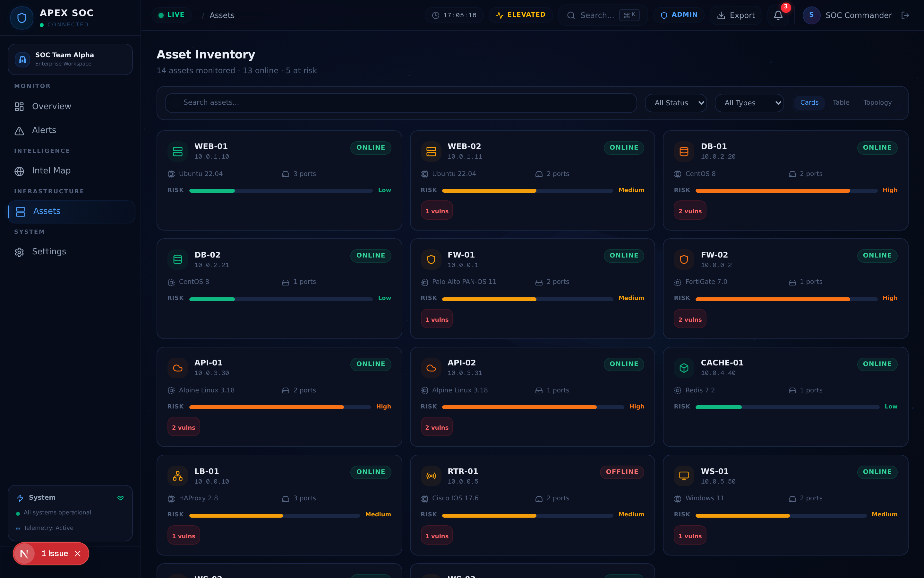This screenshot has height=578, width=924.
Task: Select Assets in the sidebar
Action: [71, 211]
